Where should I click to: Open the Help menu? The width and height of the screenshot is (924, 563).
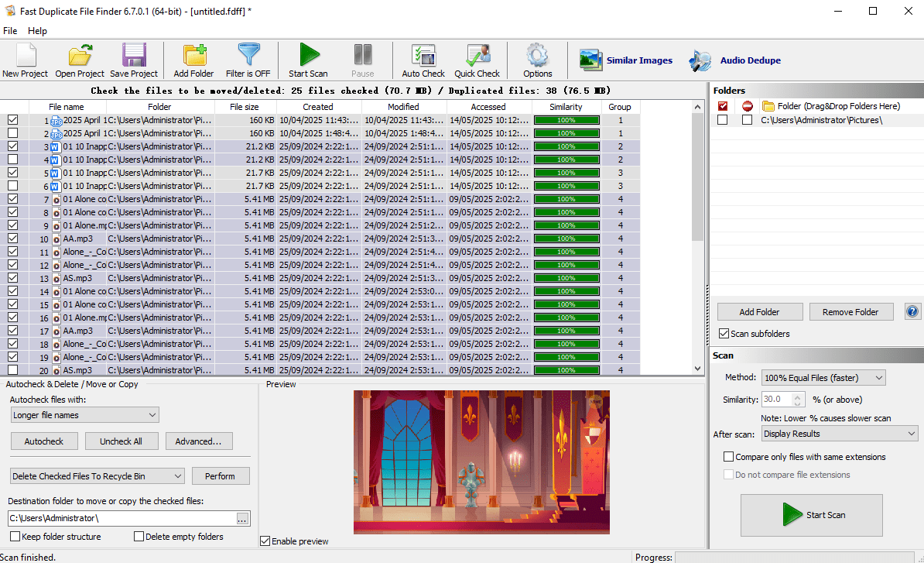(37, 30)
